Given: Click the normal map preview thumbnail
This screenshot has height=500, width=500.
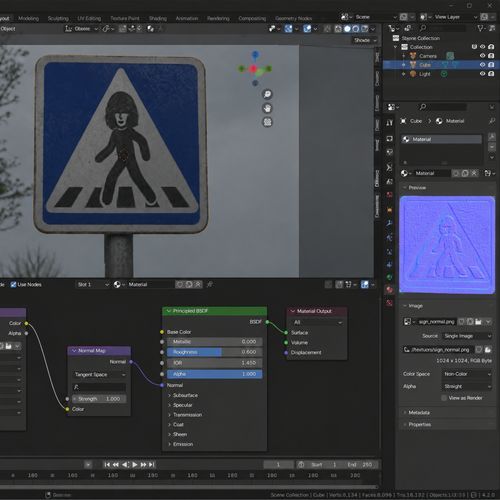Looking at the screenshot, I should click(447, 245).
